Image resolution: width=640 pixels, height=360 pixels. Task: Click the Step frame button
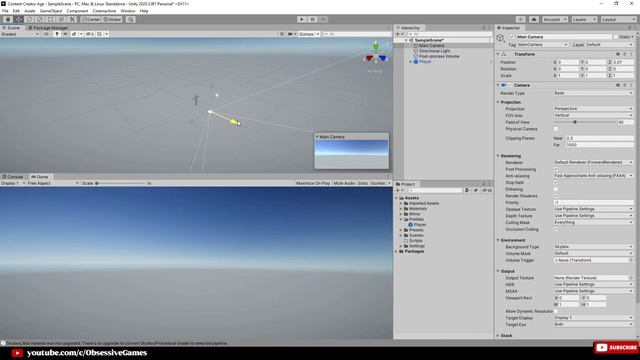coord(323,19)
